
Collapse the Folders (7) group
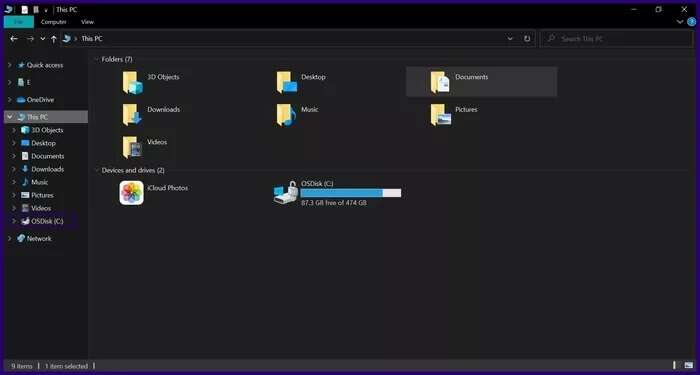click(x=96, y=59)
